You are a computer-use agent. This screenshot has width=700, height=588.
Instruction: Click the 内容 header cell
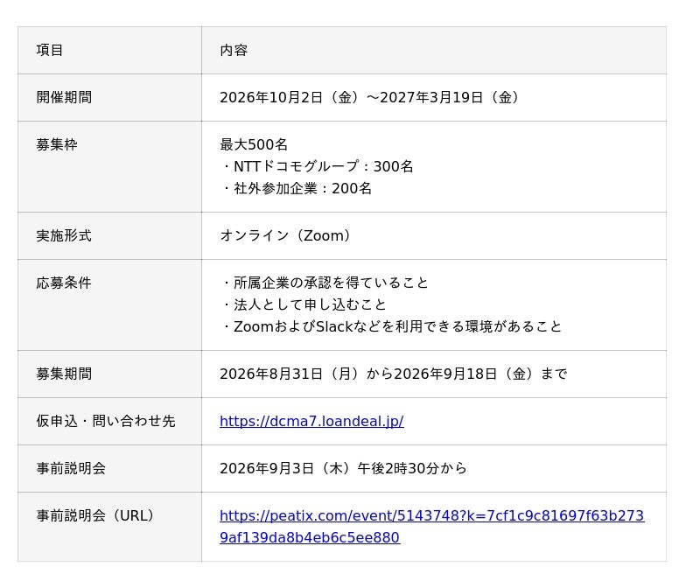click(x=433, y=50)
